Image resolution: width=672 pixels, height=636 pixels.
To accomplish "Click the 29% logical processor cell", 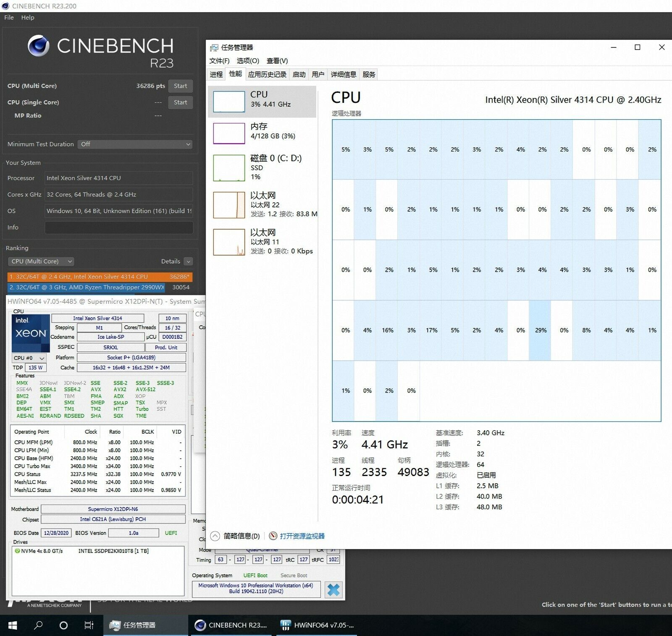I will tap(540, 330).
